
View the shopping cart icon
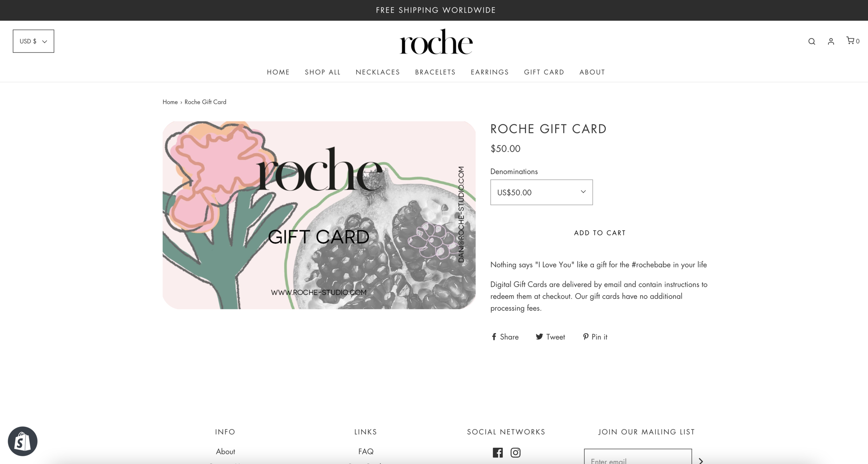(852, 41)
